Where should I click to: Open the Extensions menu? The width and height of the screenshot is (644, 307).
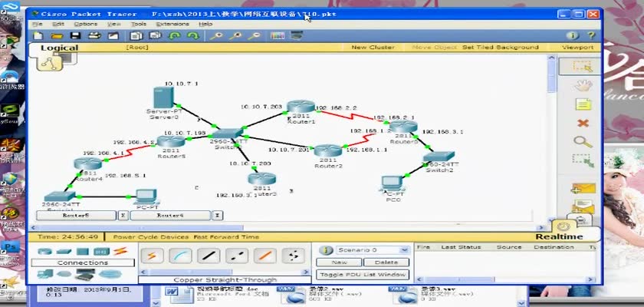click(x=172, y=25)
